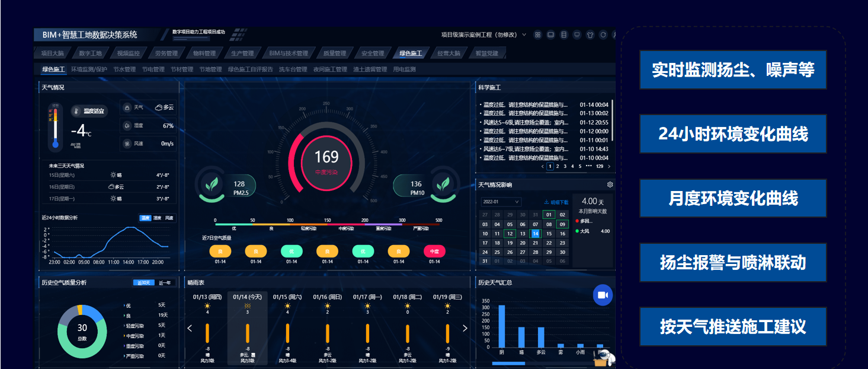Open the 节水管理 sub-tab
Image resolution: width=868 pixels, height=369 pixels.
(x=124, y=69)
